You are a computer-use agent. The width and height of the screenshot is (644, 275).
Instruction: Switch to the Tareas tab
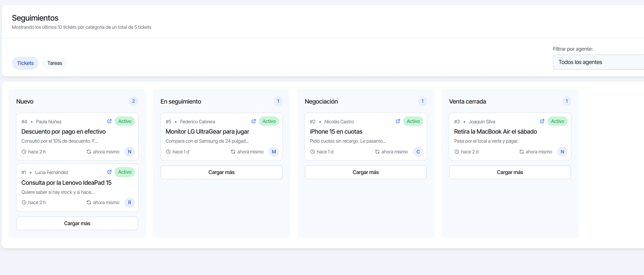[55, 63]
